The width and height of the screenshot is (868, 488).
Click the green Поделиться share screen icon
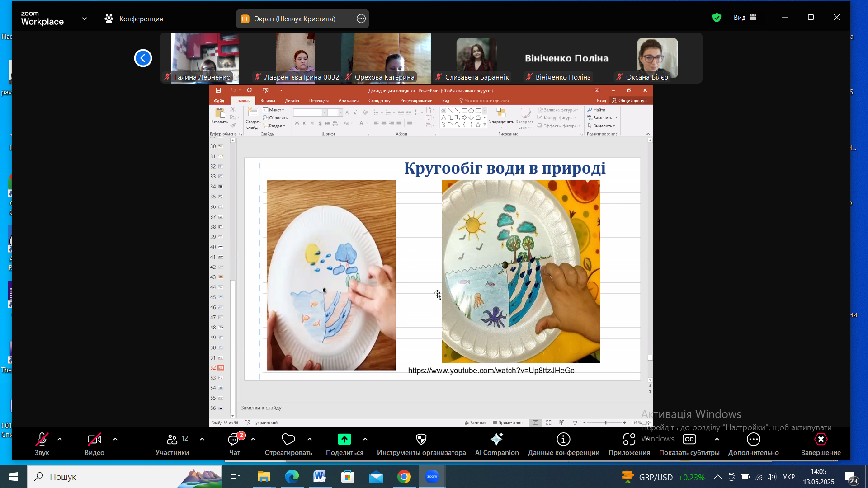344,439
